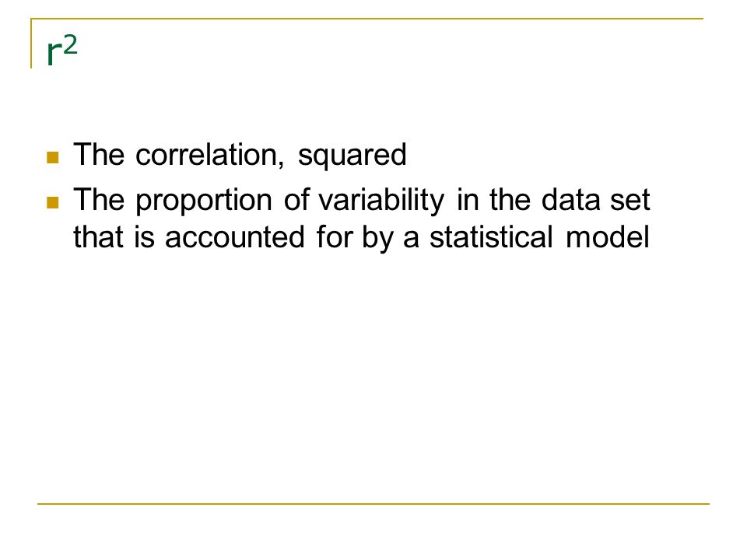Click the superscript 2 in the title

(x=69, y=46)
